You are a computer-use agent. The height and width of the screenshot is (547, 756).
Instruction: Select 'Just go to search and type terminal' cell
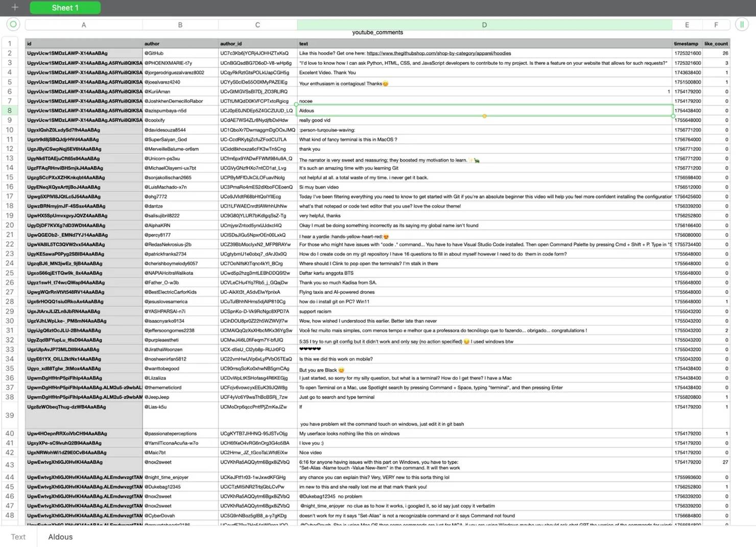484,397
